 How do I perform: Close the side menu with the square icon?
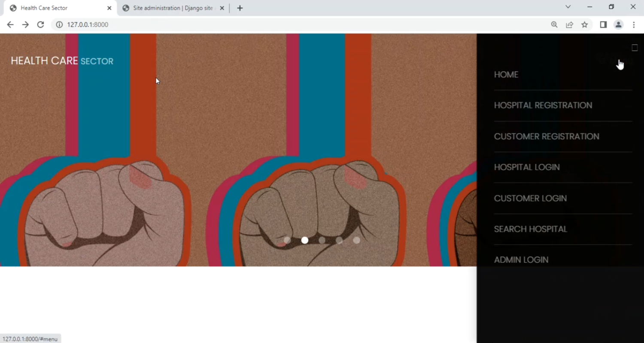tap(635, 48)
